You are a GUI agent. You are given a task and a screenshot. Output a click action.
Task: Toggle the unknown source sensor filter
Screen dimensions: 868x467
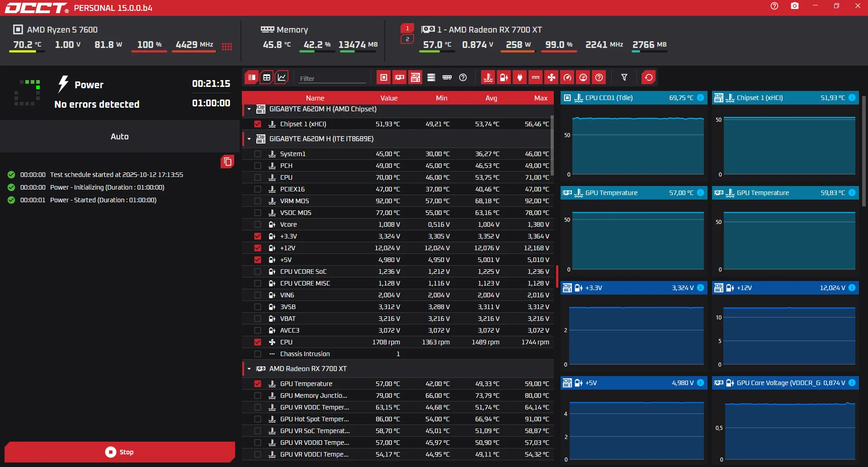click(463, 77)
